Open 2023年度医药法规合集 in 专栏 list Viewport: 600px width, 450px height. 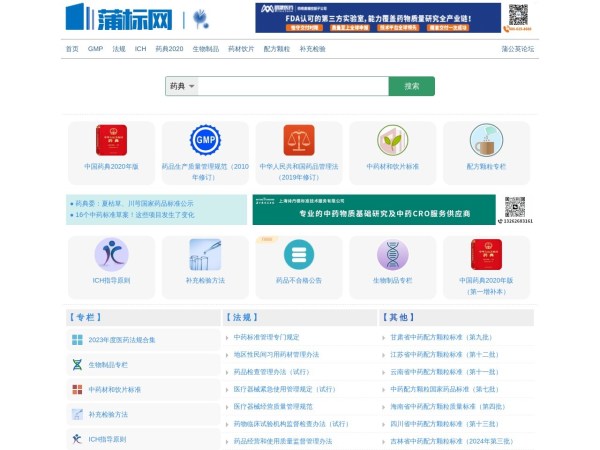pyautogui.click(x=122, y=340)
